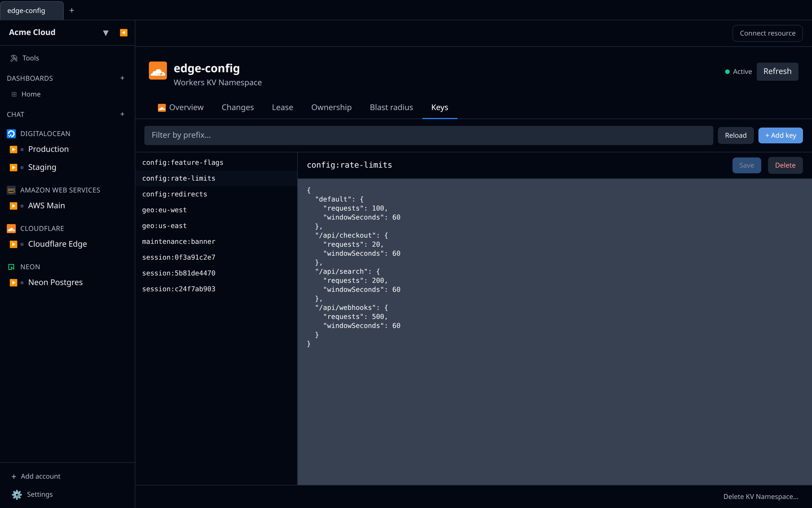Image resolution: width=812 pixels, height=508 pixels.
Task: Open Settings via gear icon
Action: pyautogui.click(x=17, y=494)
